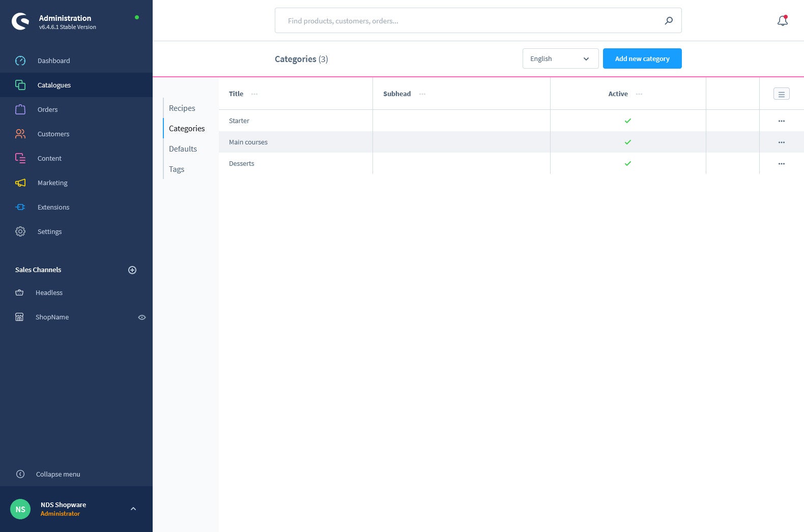Viewport: 804px width, 532px height.
Task: Open context menu for Desserts row
Action: click(x=782, y=164)
